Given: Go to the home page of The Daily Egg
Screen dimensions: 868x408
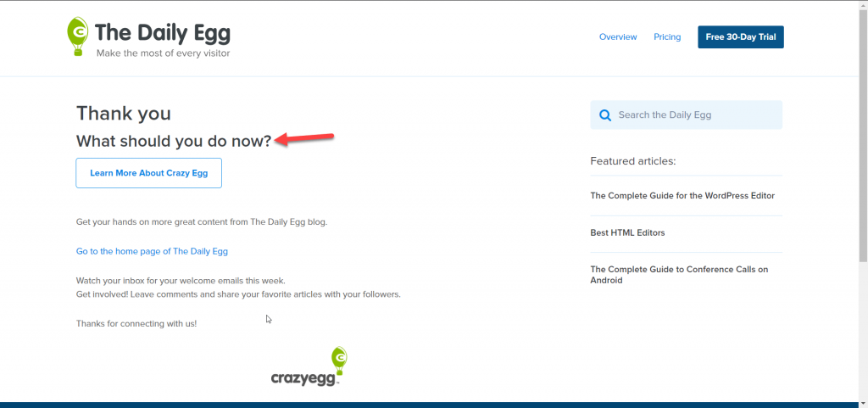Looking at the screenshot, I should tap(152, 251).
